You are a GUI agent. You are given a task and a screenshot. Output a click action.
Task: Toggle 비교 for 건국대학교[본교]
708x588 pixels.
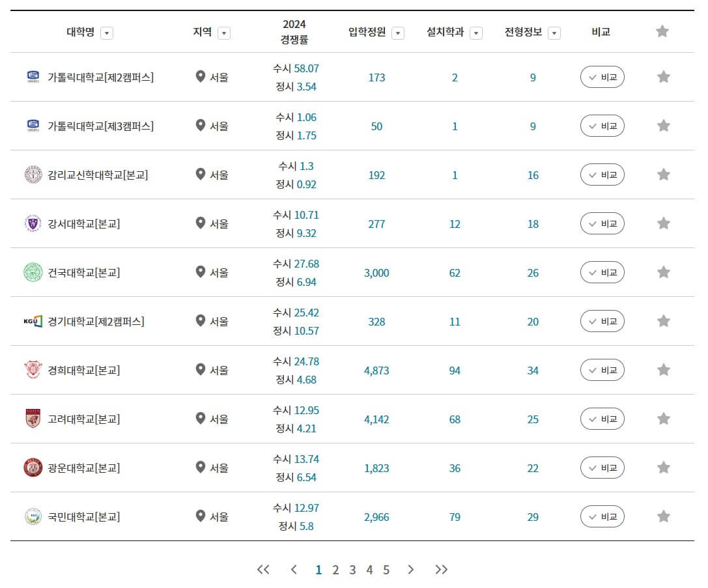click(602, 272)
